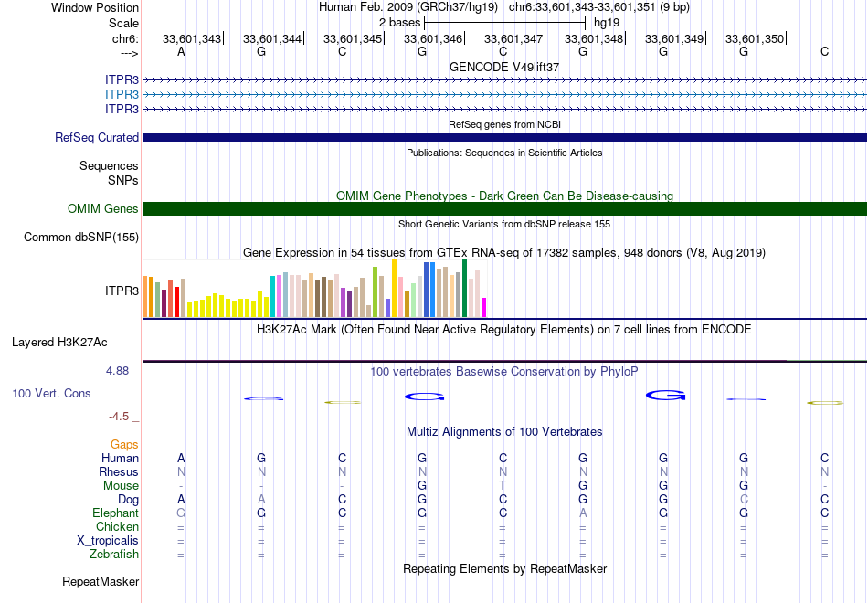Click the RepeatMasker track label
The width and height of the screenshot is (868, 603).
pos(101,581)
